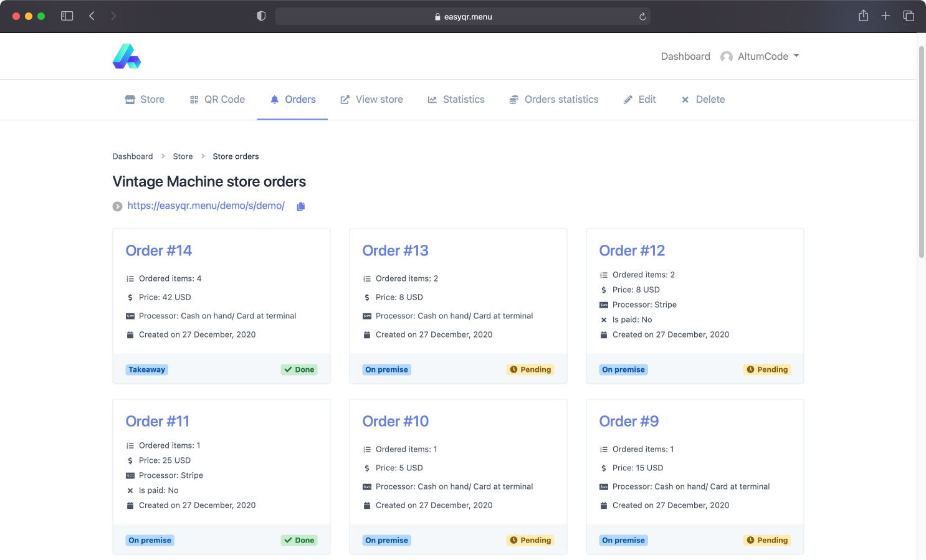Image resolution: width=926 pixels, height=560 pixels.
Task: Show Safari tab overview icon
Action: tap(909, 16)
